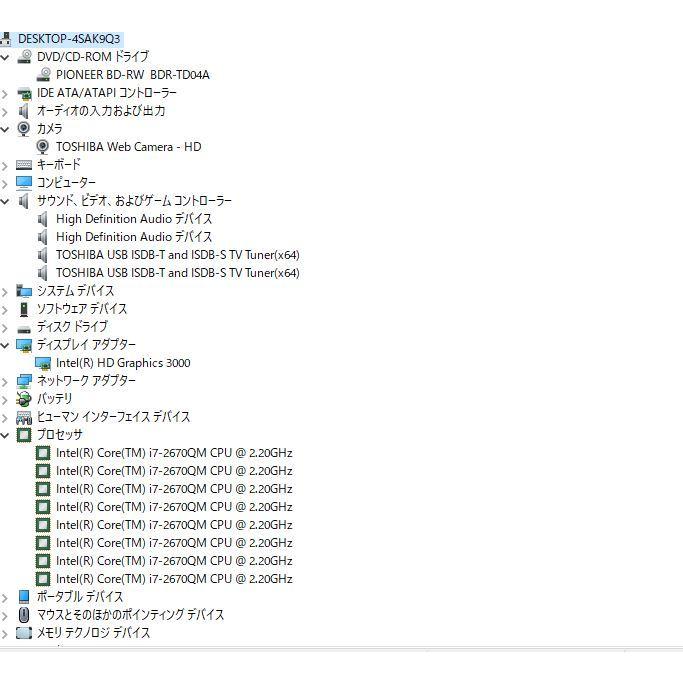The height and width of the screenshot is (683, 683).
Task: Expand the ディスク ドライブ category
Action: (5, 328)
